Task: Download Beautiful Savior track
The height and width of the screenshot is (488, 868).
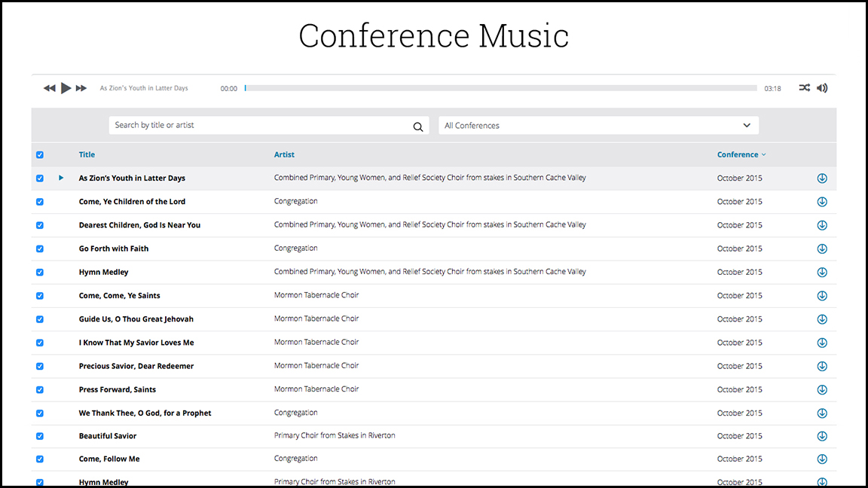Action: click(822, 436)
